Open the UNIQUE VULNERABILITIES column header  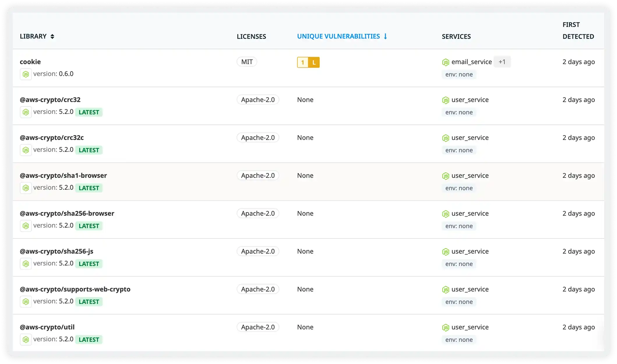(339, 36)
